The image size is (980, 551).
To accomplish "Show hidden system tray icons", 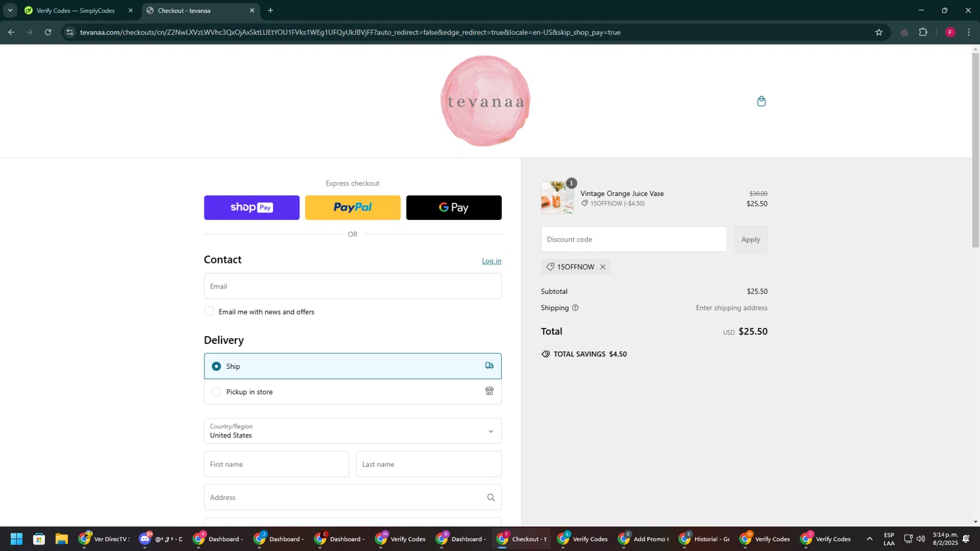I will (x=870, y=539).
